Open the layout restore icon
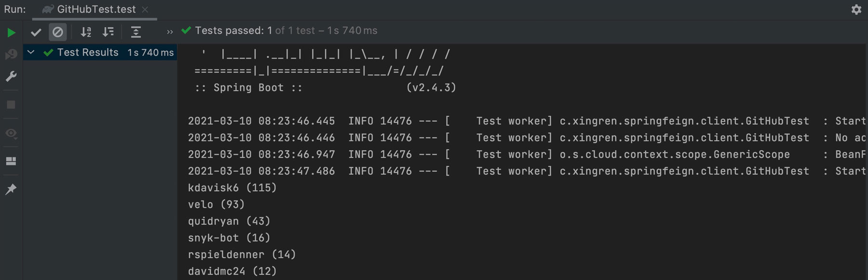Screen dimensions: 868x280 point(11,161)
